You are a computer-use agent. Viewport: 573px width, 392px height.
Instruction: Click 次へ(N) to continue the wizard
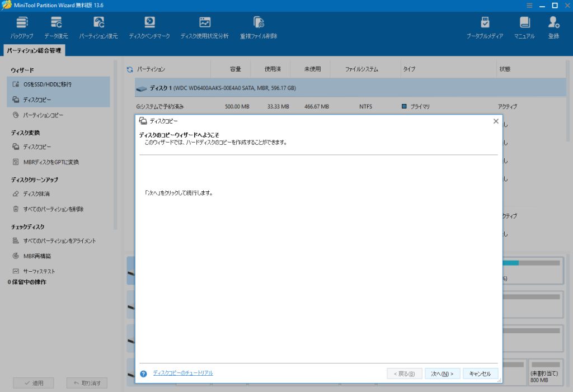pos(442,374)
